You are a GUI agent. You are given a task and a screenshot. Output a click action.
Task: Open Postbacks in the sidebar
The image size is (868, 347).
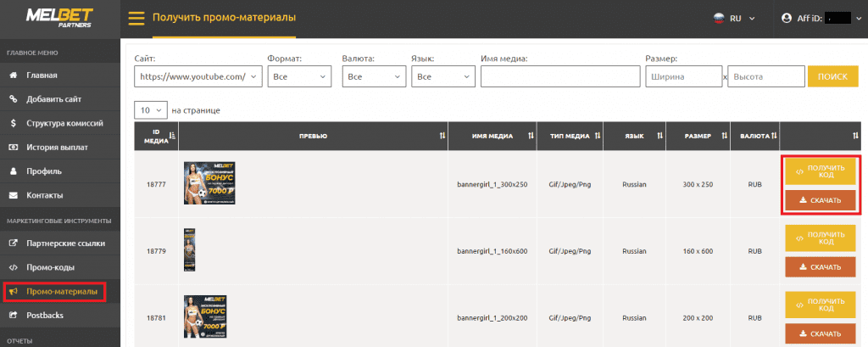(x=60, y=315)
